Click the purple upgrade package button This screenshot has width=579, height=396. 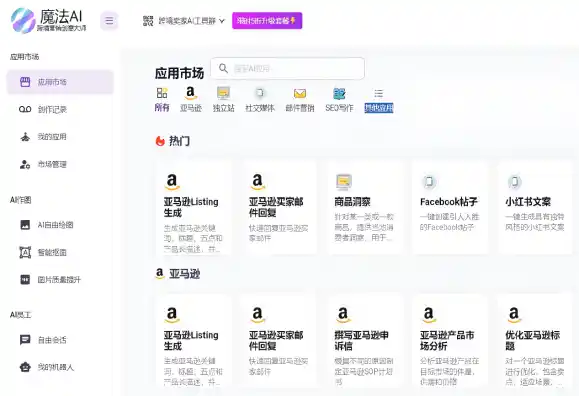267,21
